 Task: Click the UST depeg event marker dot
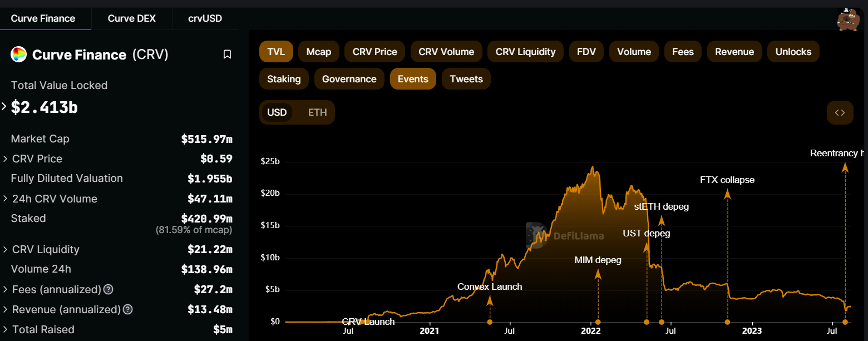(x=647, y=322)
